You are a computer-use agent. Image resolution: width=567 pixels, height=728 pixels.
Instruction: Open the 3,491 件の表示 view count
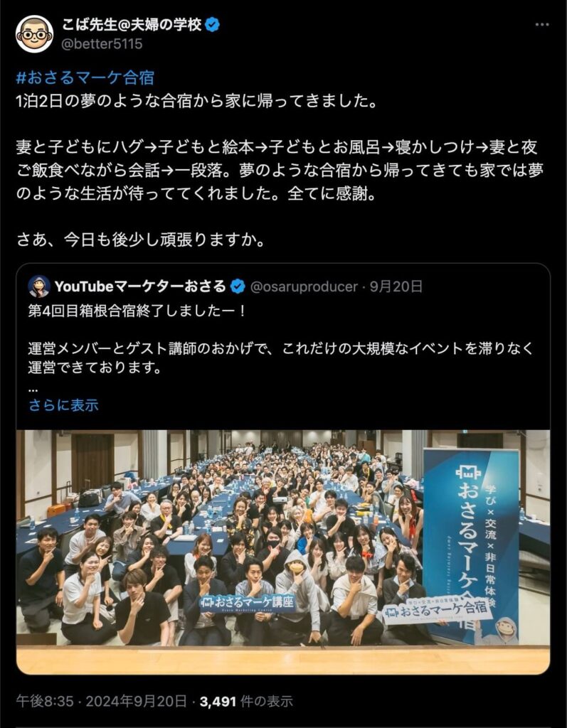tap(246, 701)
